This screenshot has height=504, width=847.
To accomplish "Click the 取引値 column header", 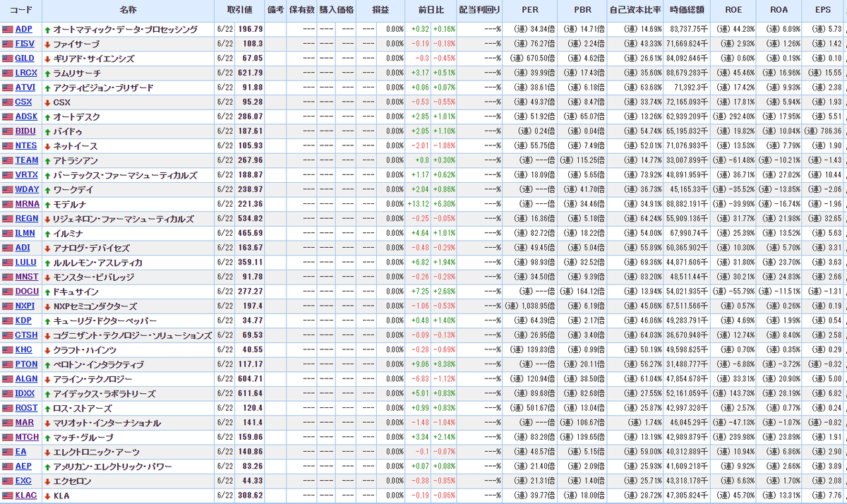I will [x=240, y=11].
